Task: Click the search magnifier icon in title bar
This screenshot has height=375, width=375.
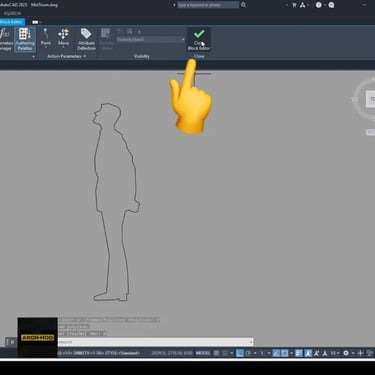Action: (x=244, y=5)
